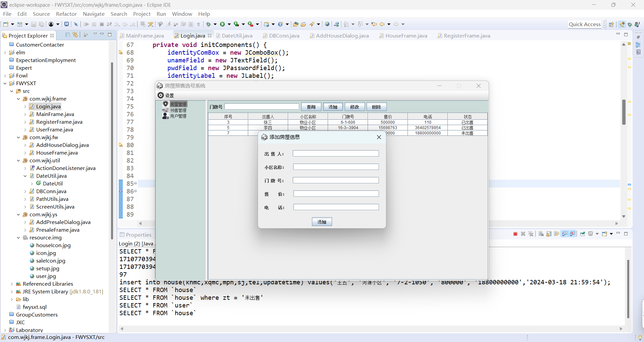The height and width of the screenshot is (342, 644).
Task: Click the console vertical scrollbar thumb
Action: pos(628,288)
